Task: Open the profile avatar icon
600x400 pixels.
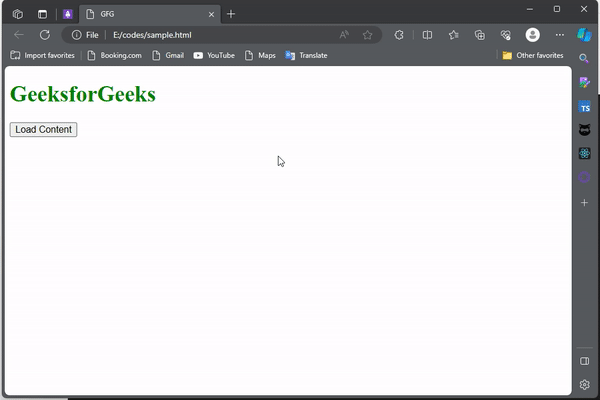Action: pyautogui.click(x=533, y=35)
